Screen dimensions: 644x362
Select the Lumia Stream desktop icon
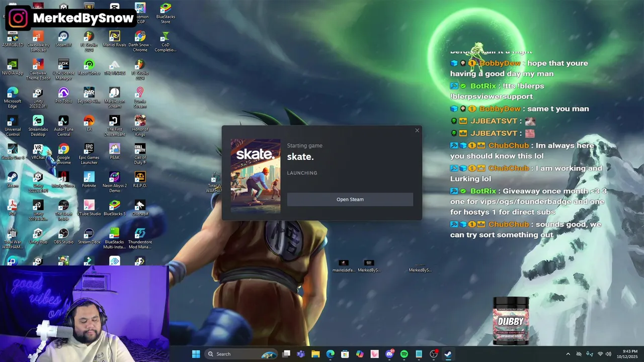pos(140,98)
